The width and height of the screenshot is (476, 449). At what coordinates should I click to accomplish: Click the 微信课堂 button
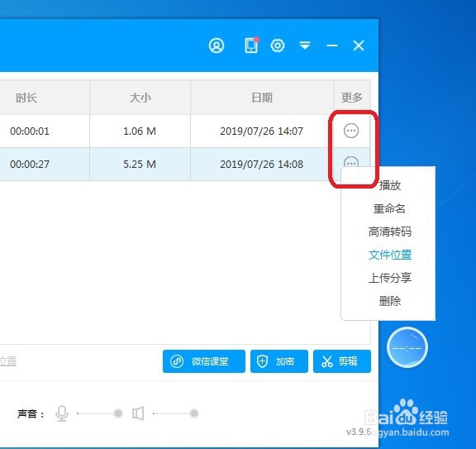tap(204, 361)
